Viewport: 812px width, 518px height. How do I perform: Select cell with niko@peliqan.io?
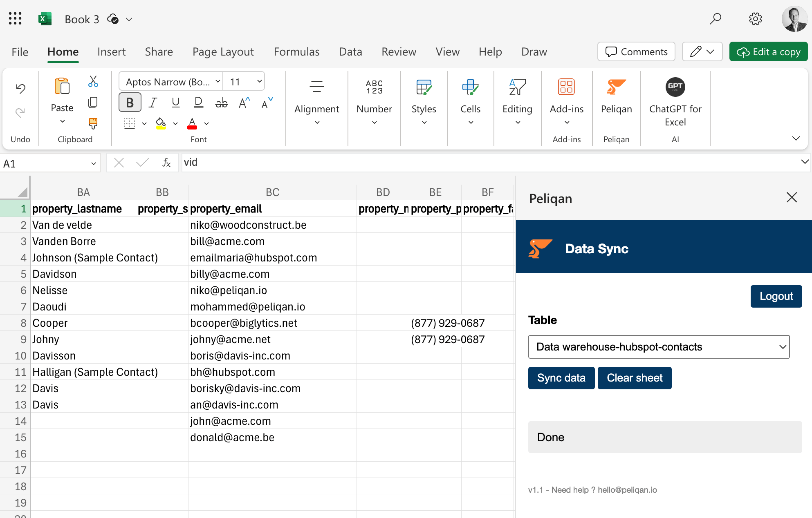pos(272,290)
